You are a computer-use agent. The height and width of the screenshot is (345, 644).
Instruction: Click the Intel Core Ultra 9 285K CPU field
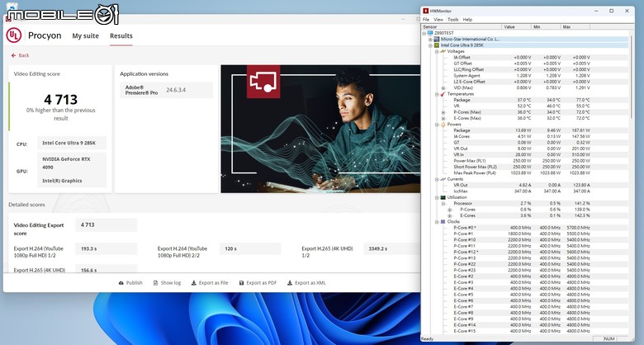(x=72, y=143)
